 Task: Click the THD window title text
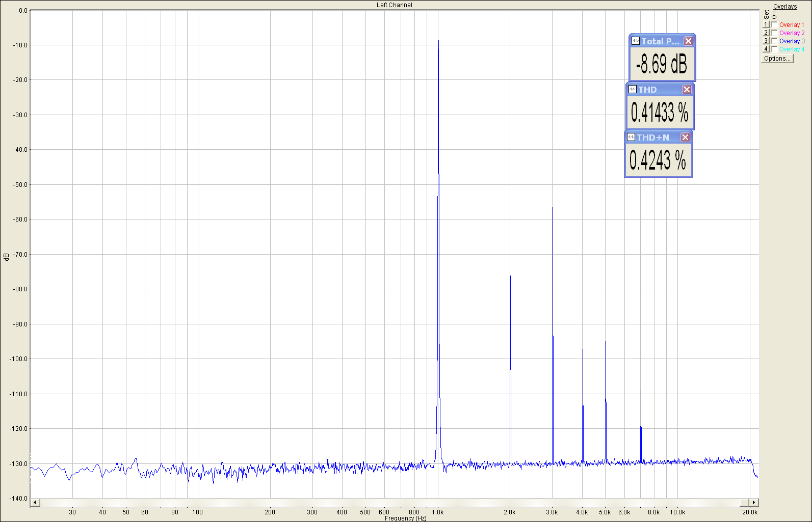click(x=647, y=90)
